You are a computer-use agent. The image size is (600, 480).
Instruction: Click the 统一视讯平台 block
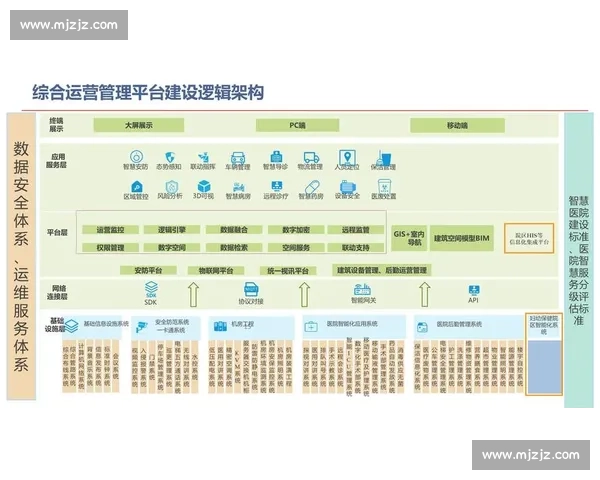coord(288,271)
